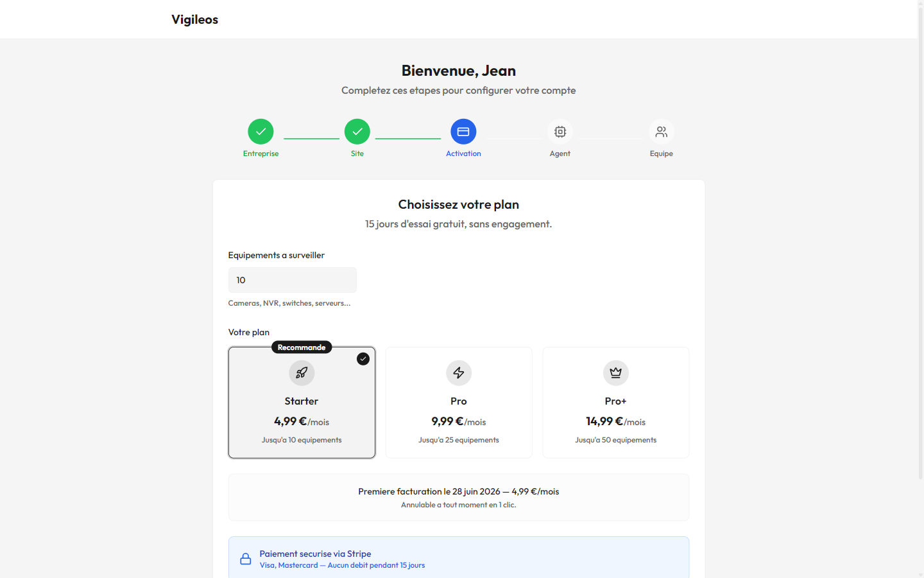This screenshot has height=578, width=924.
Task: Select the Activation card step icon
Action: tap(463, 132)
